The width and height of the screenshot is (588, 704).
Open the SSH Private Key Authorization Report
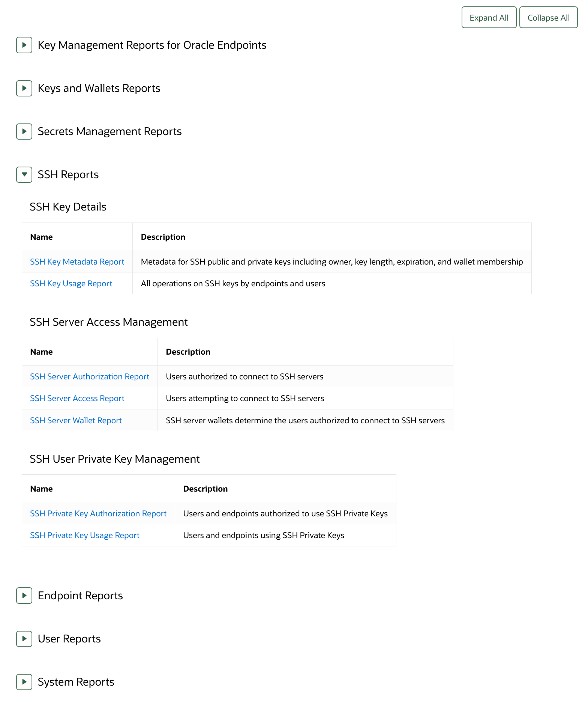coord(98,513)
